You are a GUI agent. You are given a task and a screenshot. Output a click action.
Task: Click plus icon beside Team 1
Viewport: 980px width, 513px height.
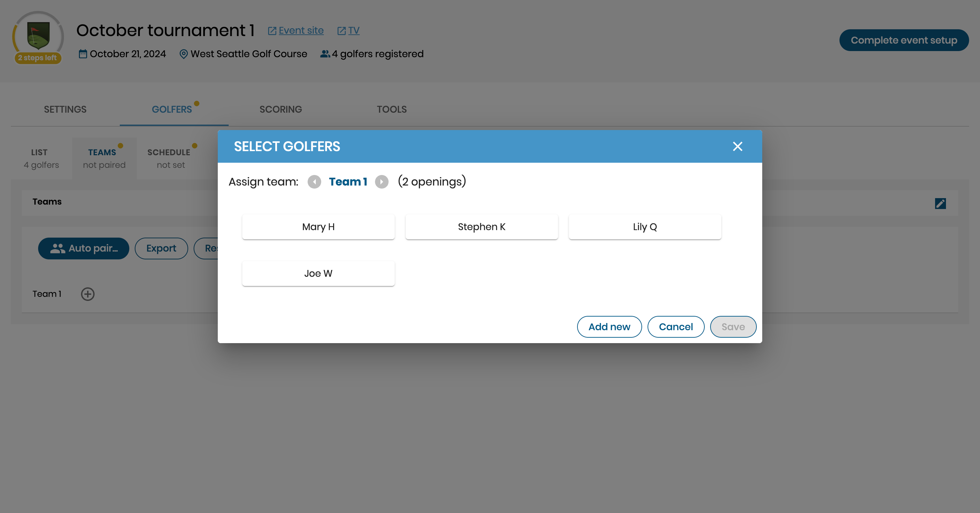(87, 294)
